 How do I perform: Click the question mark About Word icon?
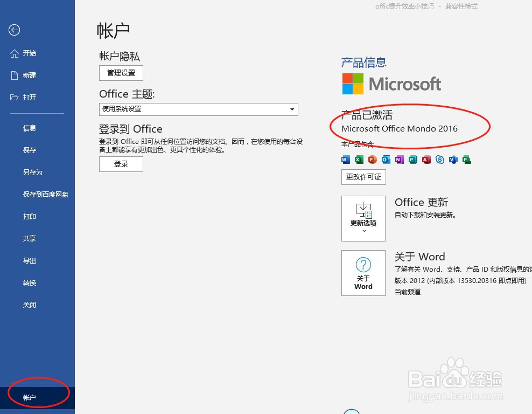tap(363, 265)
